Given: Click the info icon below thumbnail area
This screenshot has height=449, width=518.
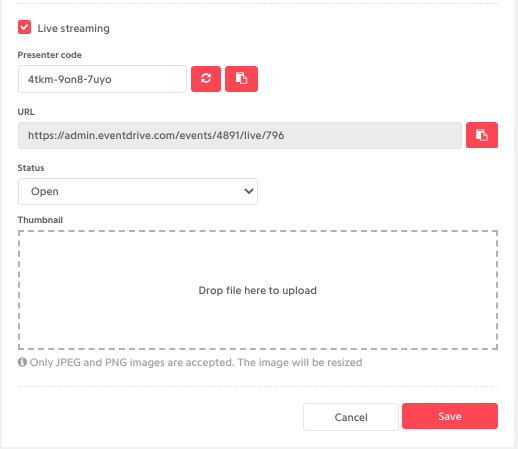Looking at the screenshot, I should pyautogui.click(x=22, y=362).
